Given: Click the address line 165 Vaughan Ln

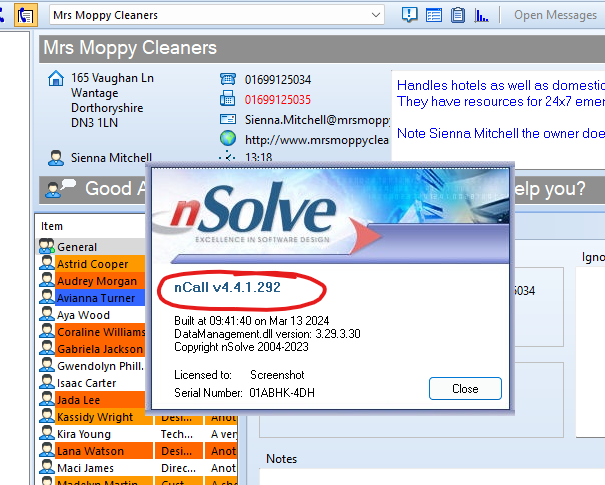Looking at the screenshot, I should pyautogui.click(x=112, y=78).
